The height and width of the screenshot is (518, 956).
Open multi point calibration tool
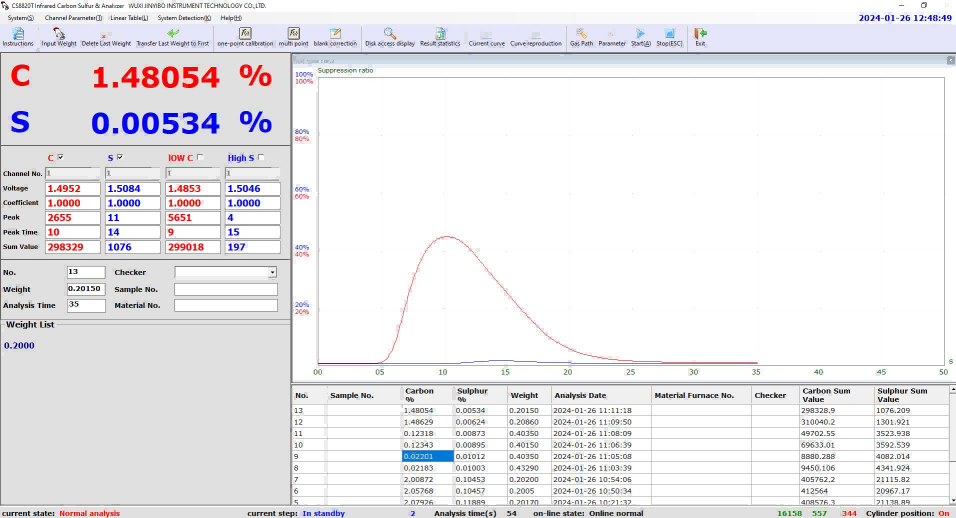[293, 37]
